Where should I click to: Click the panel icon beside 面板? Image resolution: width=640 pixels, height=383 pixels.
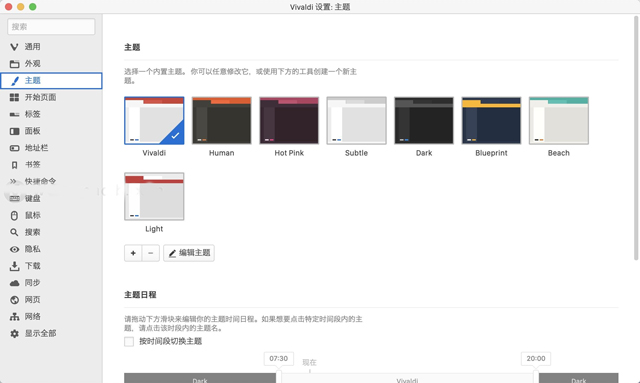pyautogui.click(x=14, y=131)
